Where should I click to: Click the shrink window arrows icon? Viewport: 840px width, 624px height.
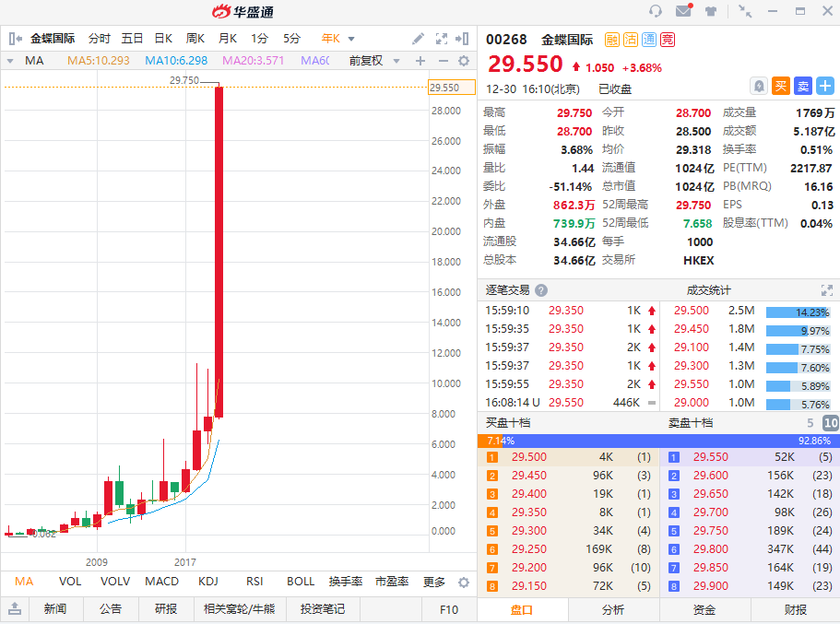pyautogui.click(x=745, y=11)
